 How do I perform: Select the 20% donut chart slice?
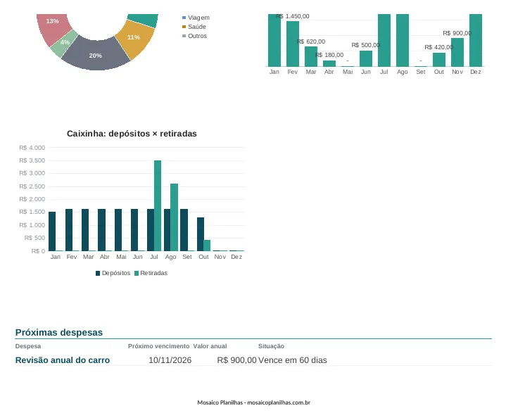[x=96, y=54]
